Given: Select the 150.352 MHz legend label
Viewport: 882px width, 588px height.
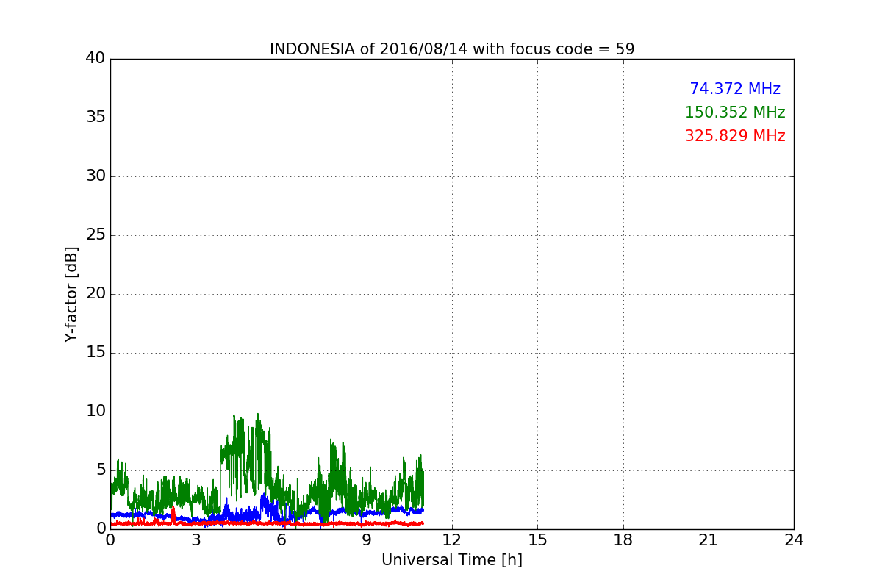Looking at the screenshot, I should [x=735, y=112].
